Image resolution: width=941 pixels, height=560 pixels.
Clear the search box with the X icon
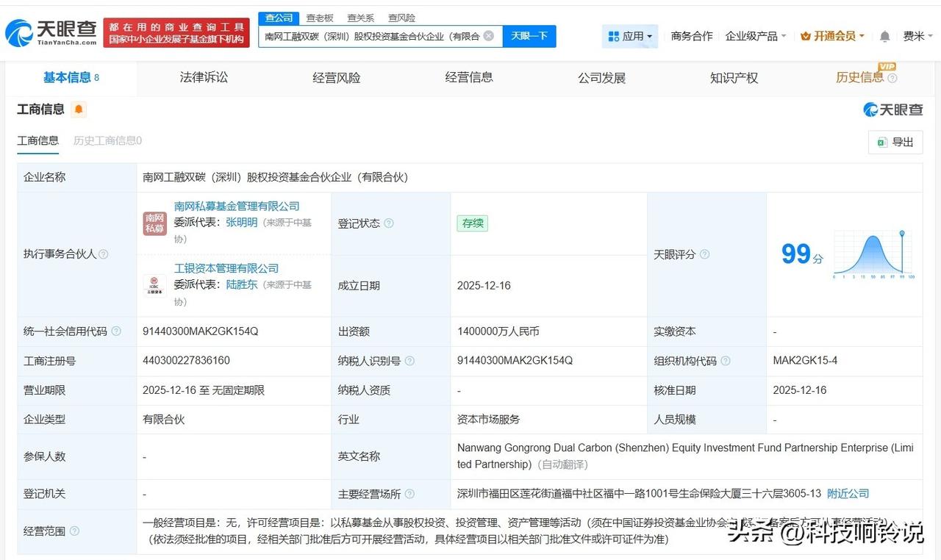pyautogui.click(x=489, y=36)
